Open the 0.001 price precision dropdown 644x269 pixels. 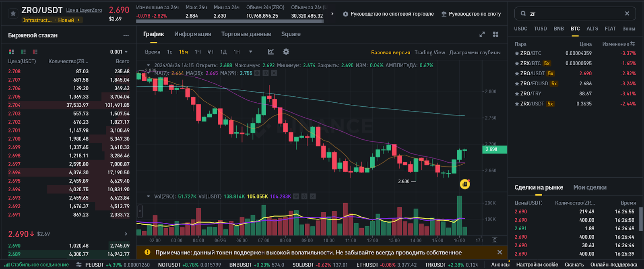pos(119,52)
